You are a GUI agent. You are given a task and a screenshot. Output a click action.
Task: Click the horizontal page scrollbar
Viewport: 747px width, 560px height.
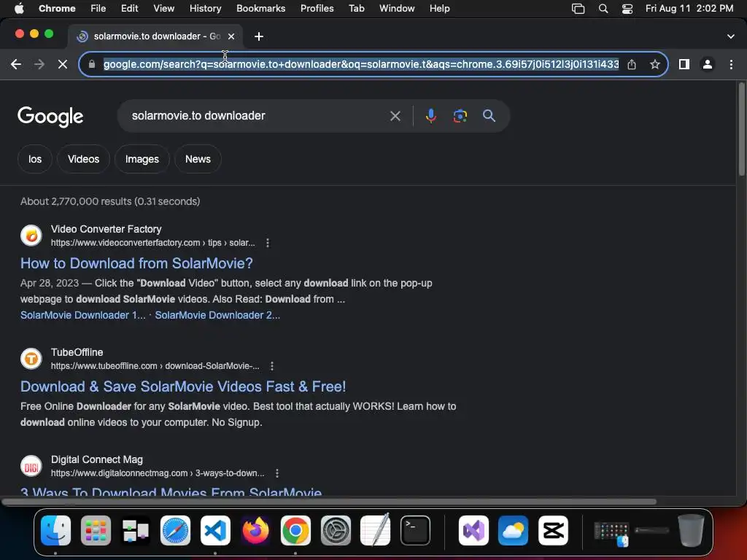(x=329, y=502)
